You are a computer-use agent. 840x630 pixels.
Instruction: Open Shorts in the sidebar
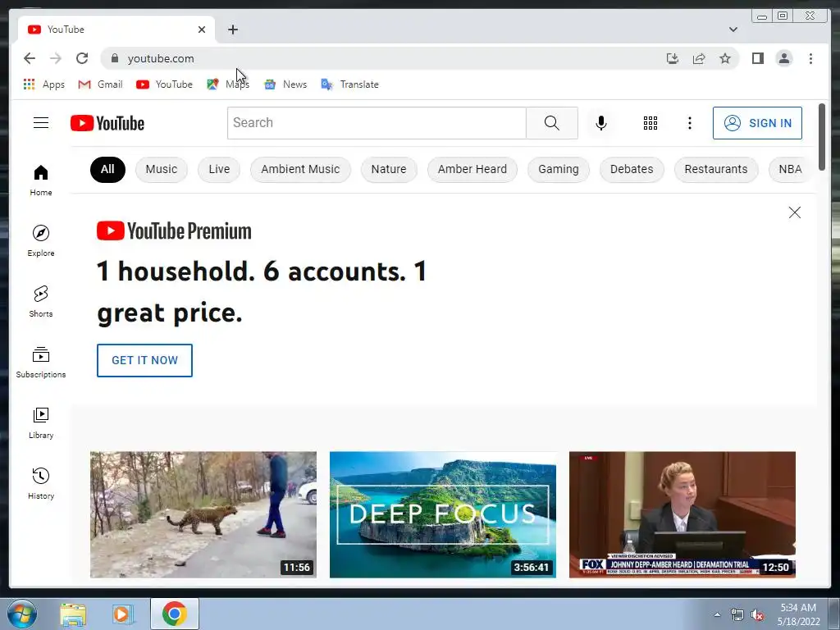tap(41, 302)
